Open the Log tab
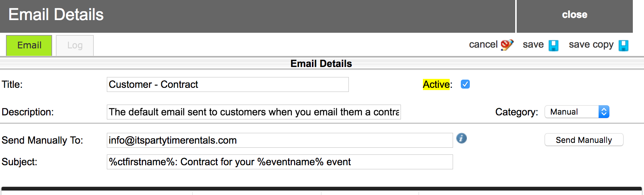The image size is (644, 195). (75, 45)
